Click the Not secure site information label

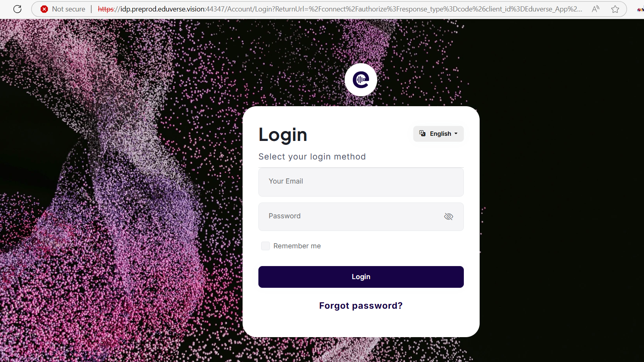68,9
